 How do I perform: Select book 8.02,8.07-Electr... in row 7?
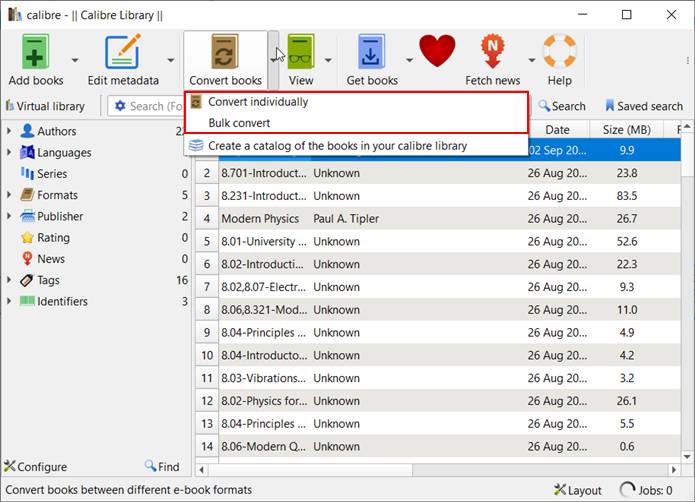pyautogui.click(x=263, y=287)
